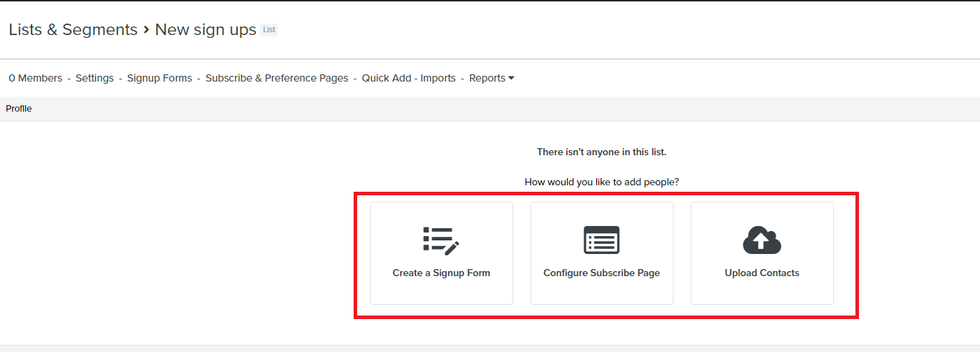Screen dimensions: 980x352
Task: Select Quick Add
Action: pyautogui.click(x=386, y=78)
